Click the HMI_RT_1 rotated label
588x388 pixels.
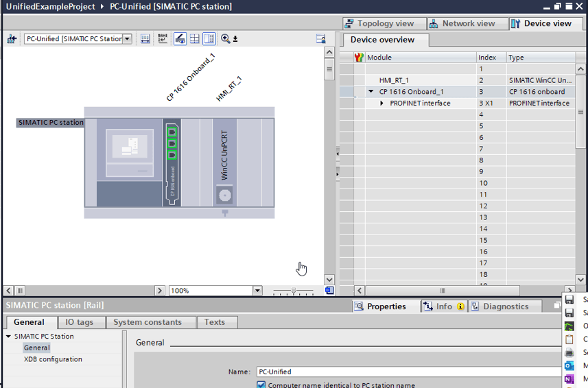click(x=228, y=89)
